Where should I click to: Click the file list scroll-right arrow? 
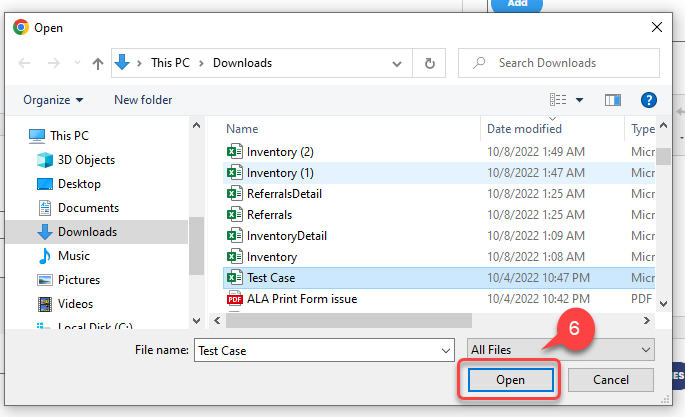click(x=647, y=321)
